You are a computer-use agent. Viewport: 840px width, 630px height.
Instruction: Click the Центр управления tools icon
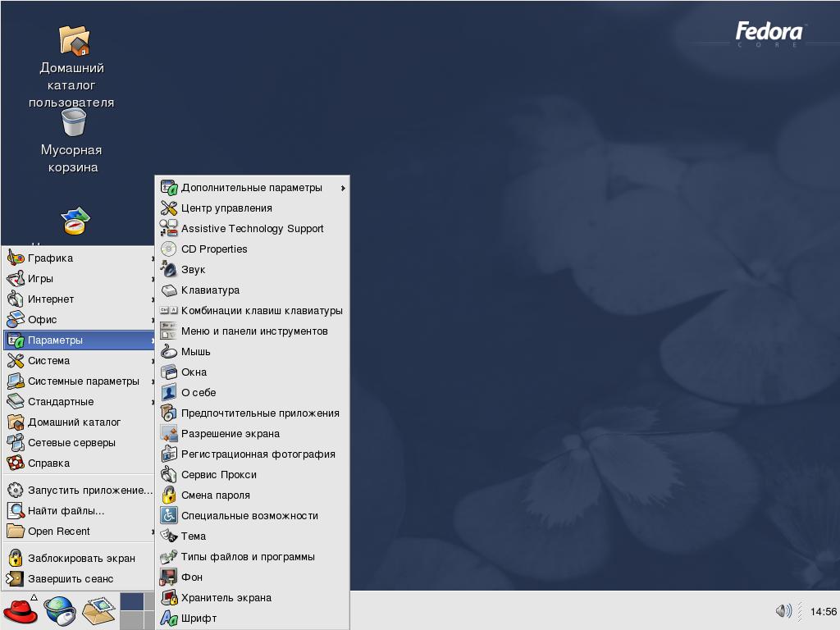[x=169, y=208]
